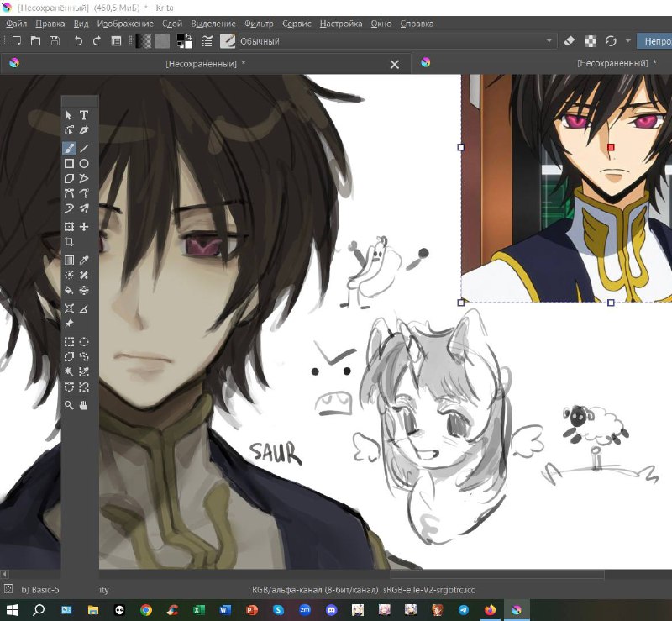This screenshot has height=621, width=672.
Task: Select the Pan hand tool
Action: 84,405
